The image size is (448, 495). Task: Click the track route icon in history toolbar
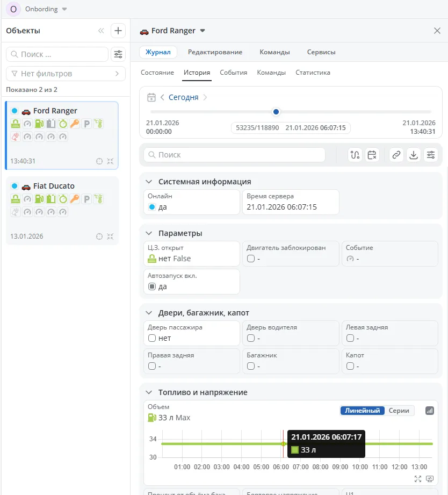[355, 155]
